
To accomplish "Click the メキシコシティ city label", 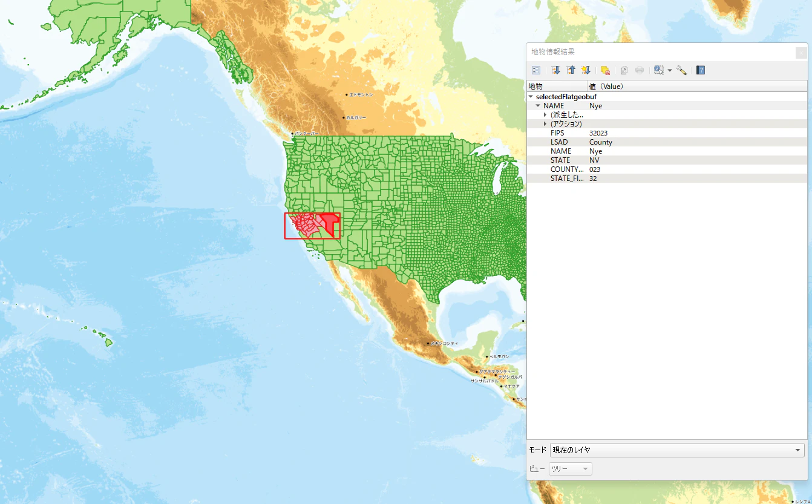I will point(445,343).
